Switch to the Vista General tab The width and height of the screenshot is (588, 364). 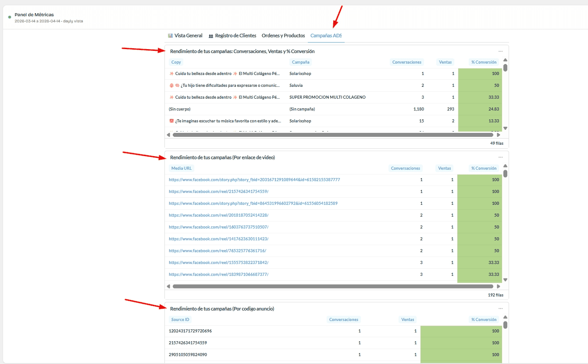tap(185, 36)
